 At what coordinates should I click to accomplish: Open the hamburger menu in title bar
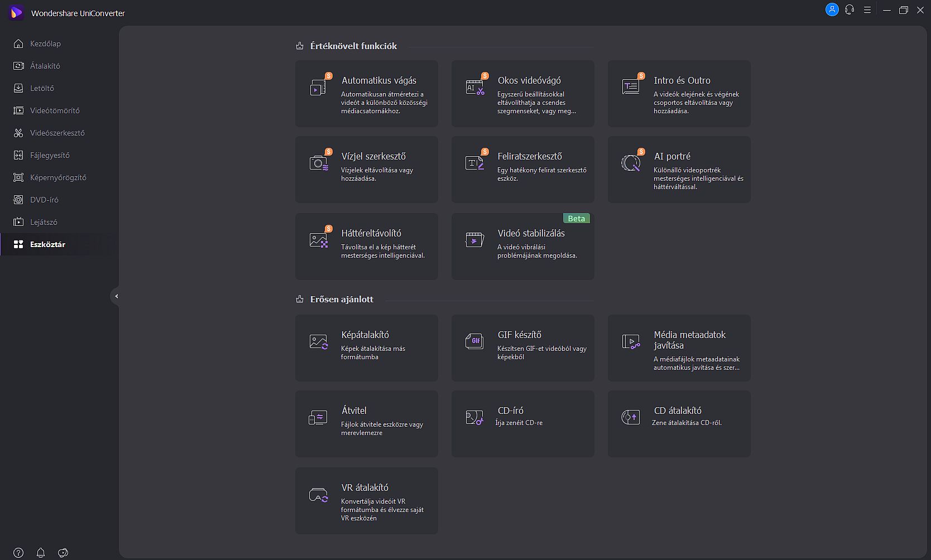(867, 10)
